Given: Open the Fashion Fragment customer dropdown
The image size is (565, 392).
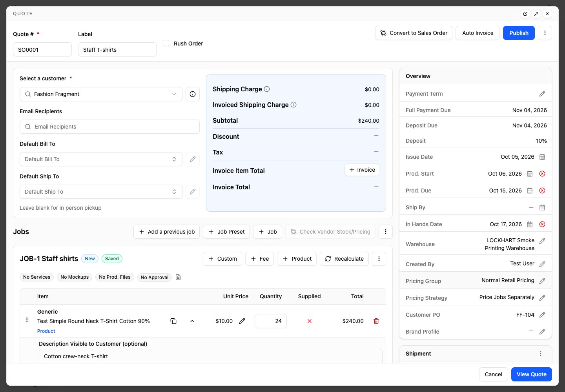Looking at the screenshot, I should 101,94.
